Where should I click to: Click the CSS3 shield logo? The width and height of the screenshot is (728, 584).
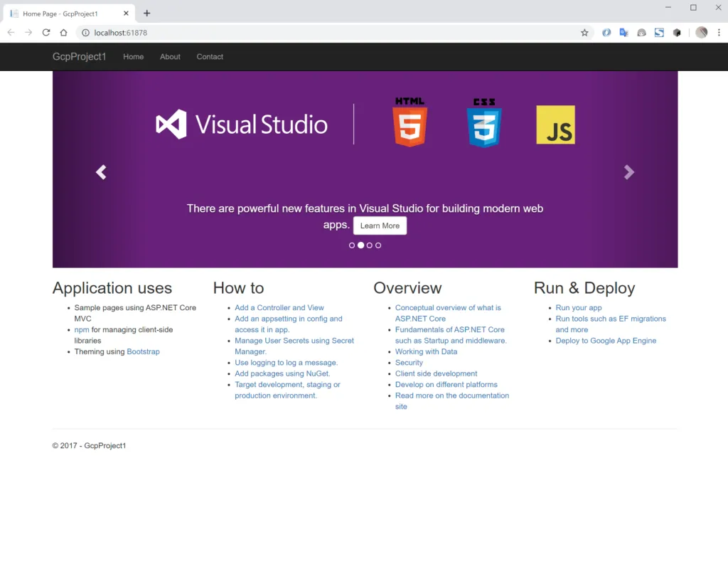[484, 122]
